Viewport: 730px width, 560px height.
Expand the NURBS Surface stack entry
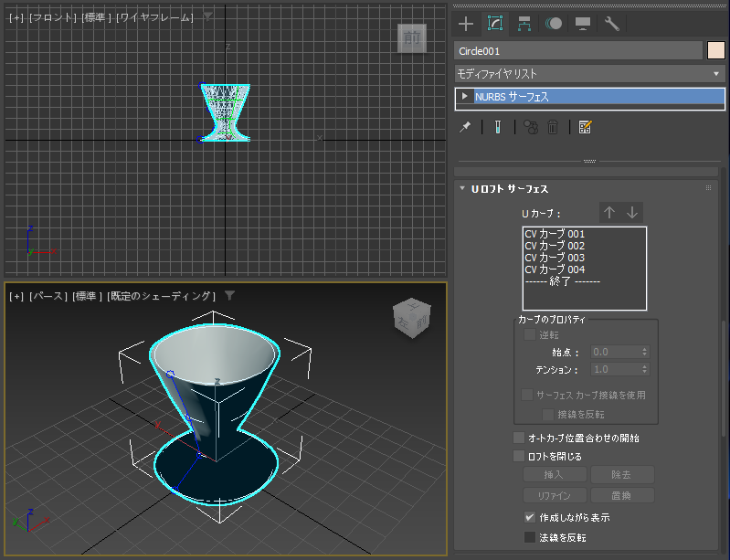coord(464,96)
